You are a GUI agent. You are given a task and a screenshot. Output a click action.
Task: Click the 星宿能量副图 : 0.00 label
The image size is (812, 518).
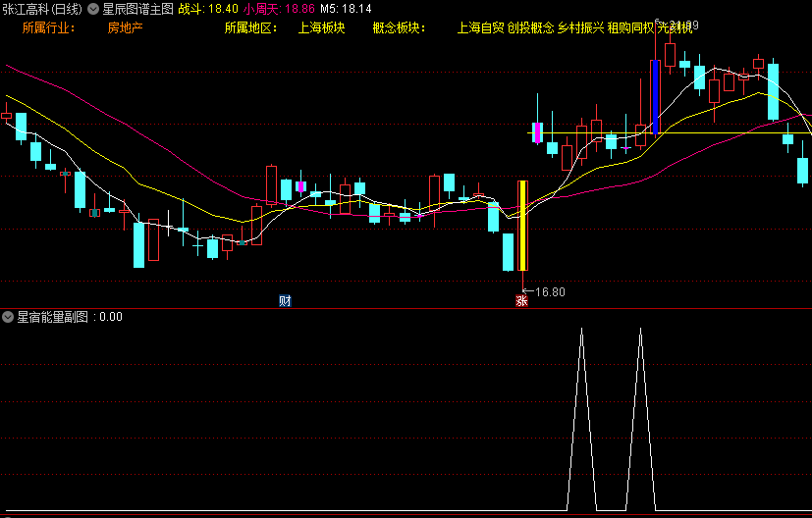point(70,317)
